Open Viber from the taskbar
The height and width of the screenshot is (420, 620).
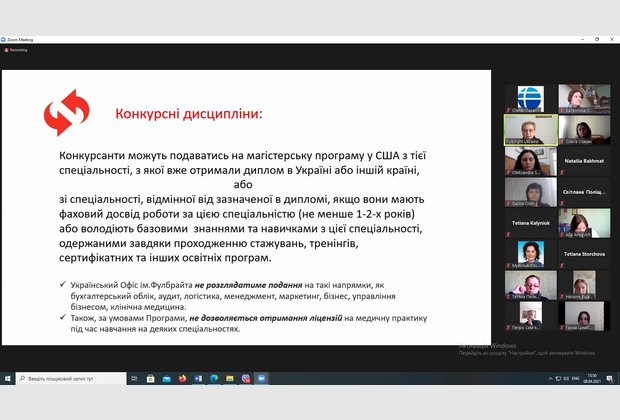pos(246,378)
